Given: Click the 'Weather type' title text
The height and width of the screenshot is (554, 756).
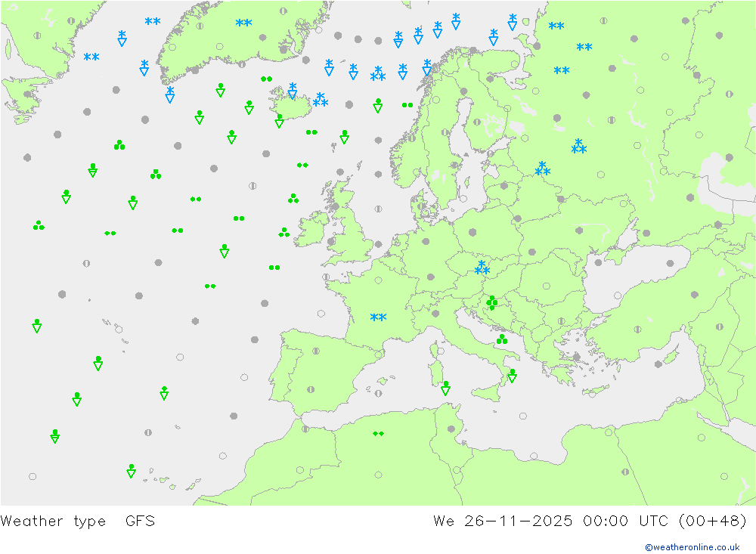Looking at the screenshot, I should [x=53, y=521].
